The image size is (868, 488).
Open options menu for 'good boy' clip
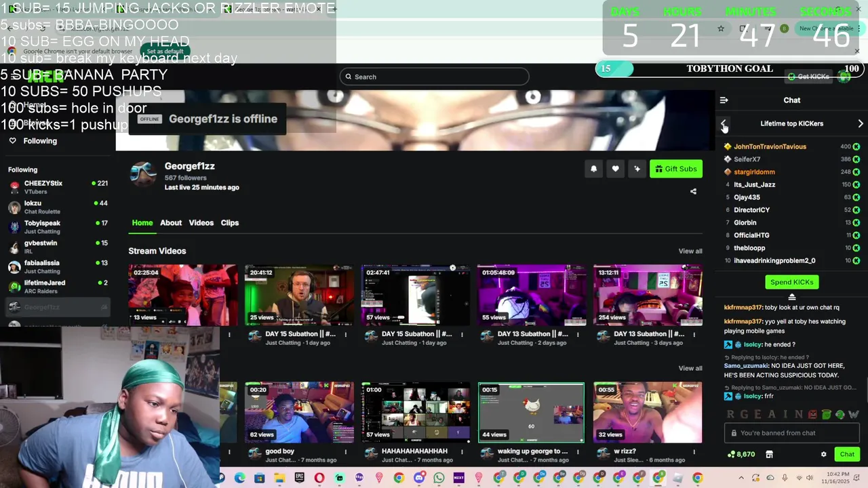346,451
